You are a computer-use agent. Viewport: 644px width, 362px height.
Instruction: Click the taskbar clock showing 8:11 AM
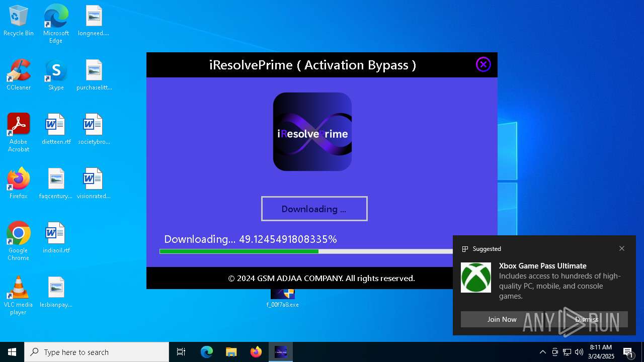[601, 352]
